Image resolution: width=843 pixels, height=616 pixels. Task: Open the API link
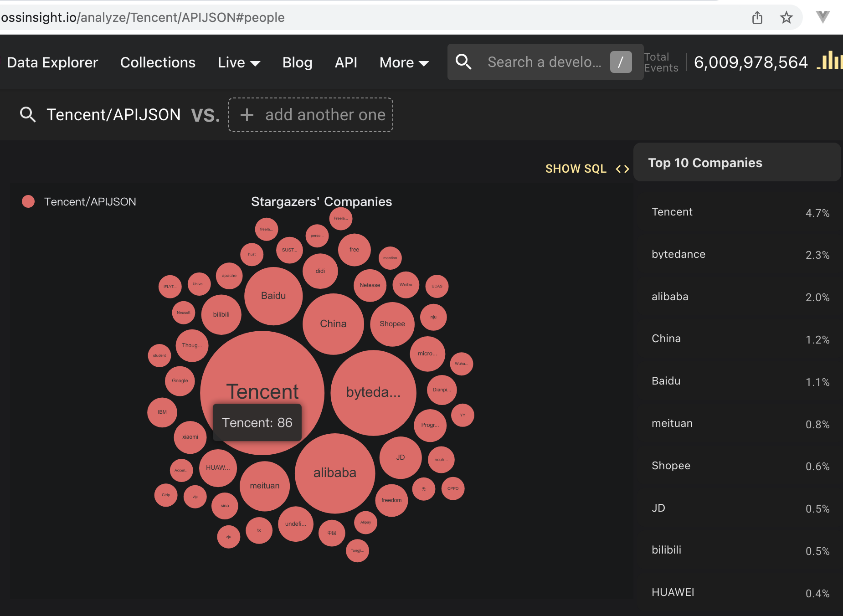coord(346,62)
